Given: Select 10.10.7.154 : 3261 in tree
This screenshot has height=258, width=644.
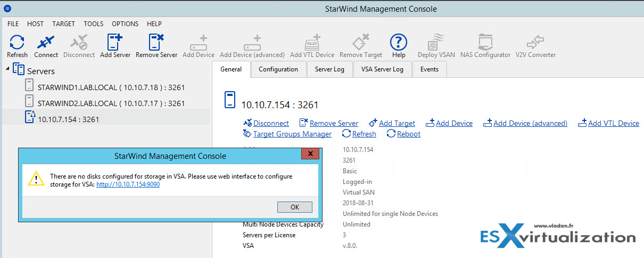Looking at the screenshot, I should pyautogui.click(x=69, y=119).
